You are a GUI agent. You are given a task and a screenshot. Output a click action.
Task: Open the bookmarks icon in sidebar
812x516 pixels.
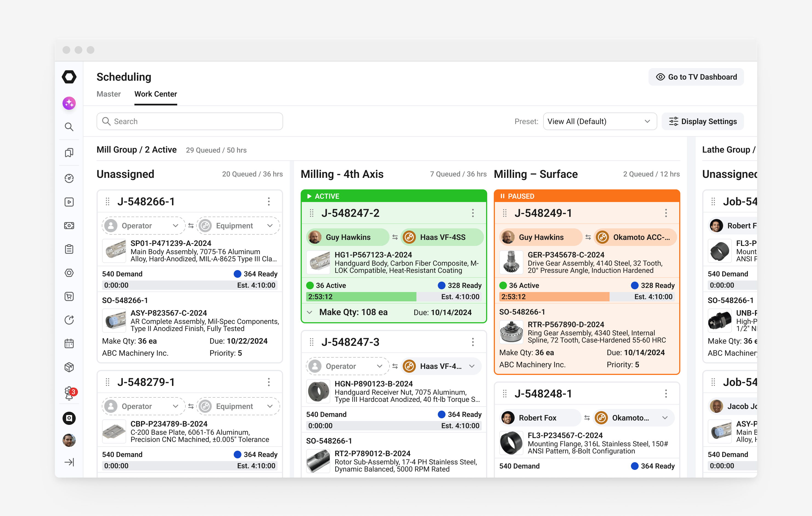tap(69, 153)
